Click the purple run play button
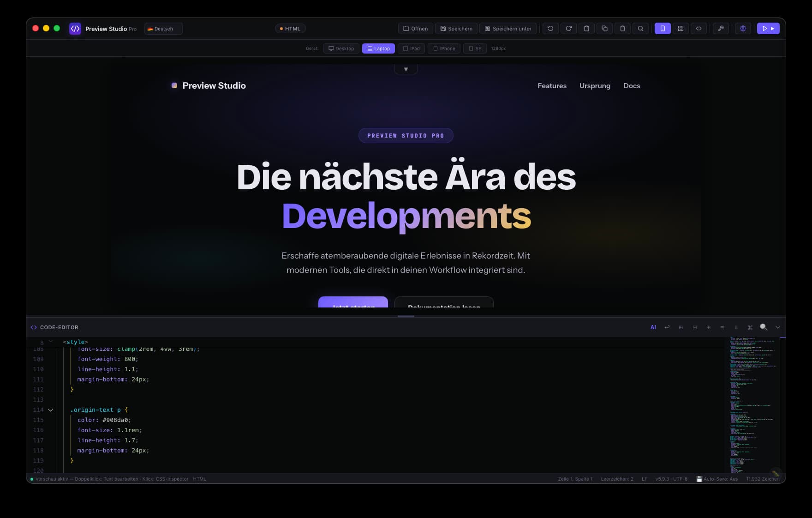Viewport: 812px width, 518px height. [x=768, y=29]
